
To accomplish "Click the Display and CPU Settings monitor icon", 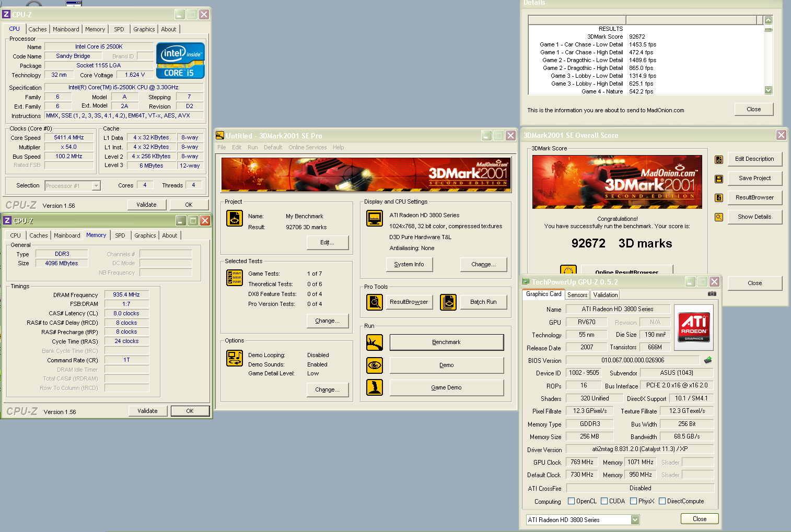I will (375, 218).
